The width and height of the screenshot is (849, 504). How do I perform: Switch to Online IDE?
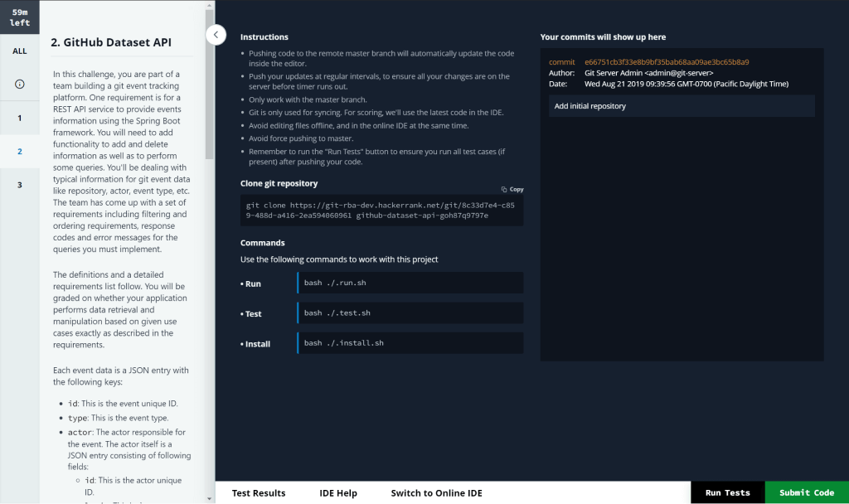tap(436, 493)
